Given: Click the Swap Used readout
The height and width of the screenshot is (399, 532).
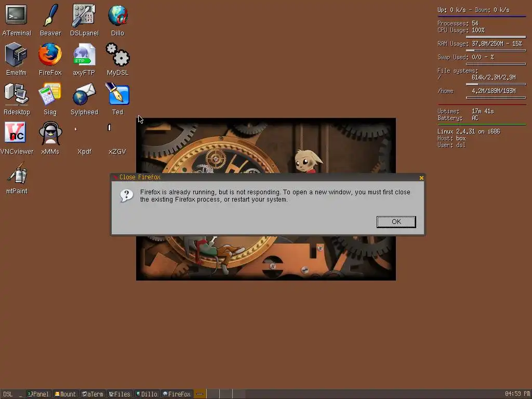Looking at the screenshot, I should point(465,57).
